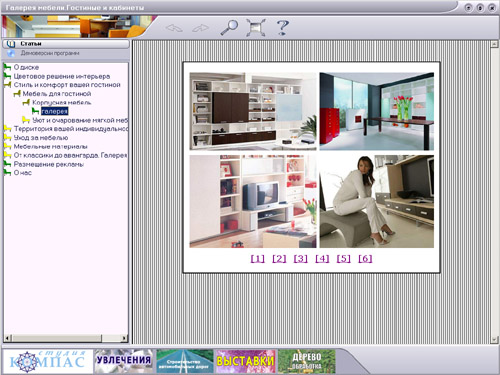Click the ВЫСТАВКИ banner
Image resolution: width=500 pixels, height=375 pixels.
point(246,361)
